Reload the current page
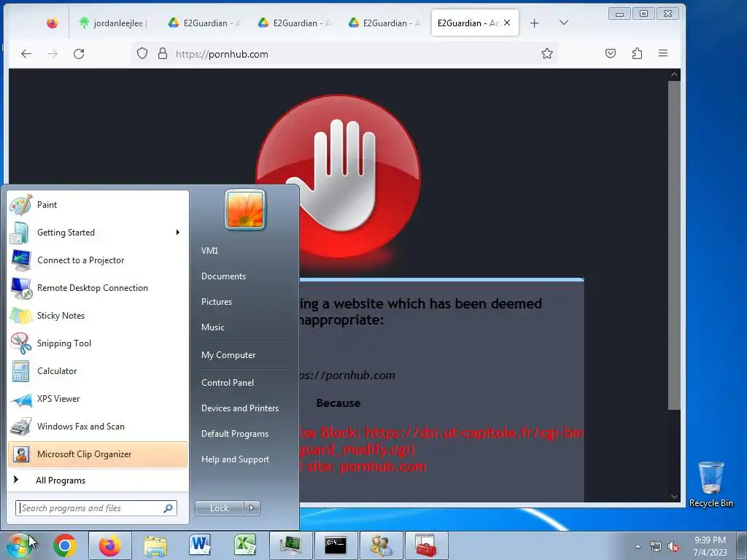 (79, 54)
